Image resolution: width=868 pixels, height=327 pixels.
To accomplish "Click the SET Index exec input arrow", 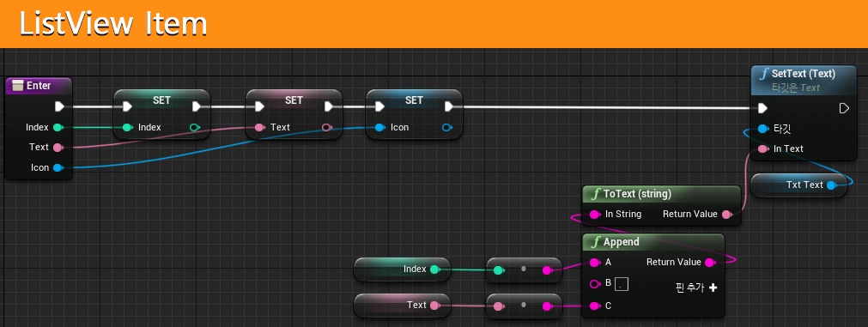I will (127, 106).
